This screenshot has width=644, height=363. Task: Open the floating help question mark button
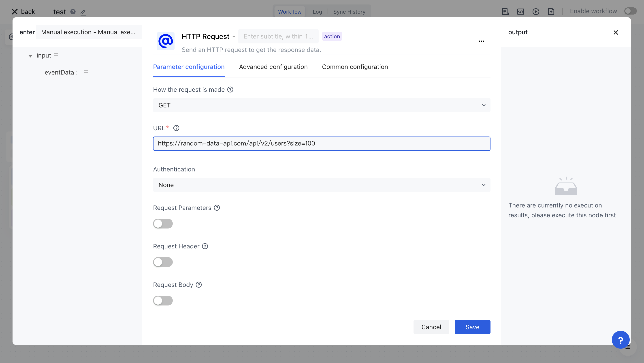click(620, 340)
